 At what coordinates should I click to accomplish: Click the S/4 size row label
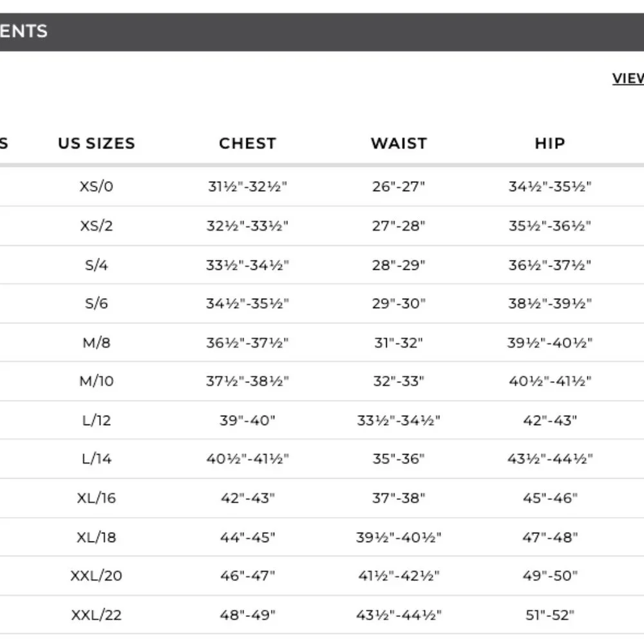(97, 265)
